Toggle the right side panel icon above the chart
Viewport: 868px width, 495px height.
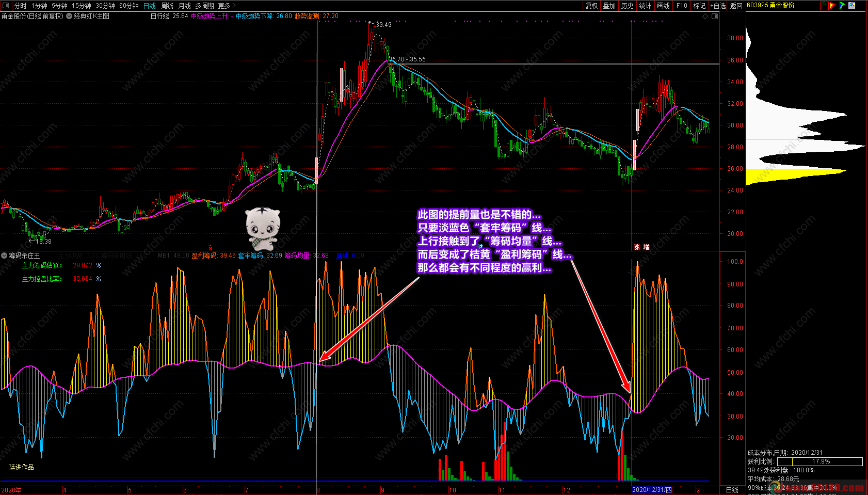[x=715, y=16]
